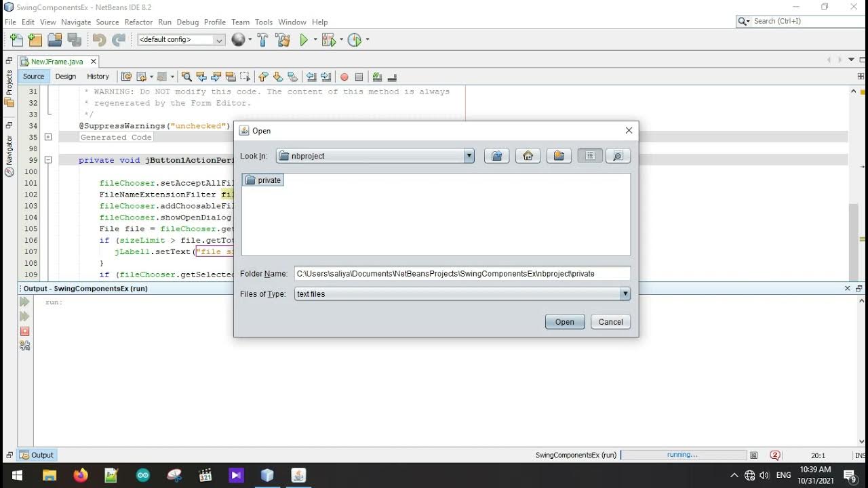Viewport: 868px width, 488px height.
Task: Open the Debug menu
Action: (188, 22)
